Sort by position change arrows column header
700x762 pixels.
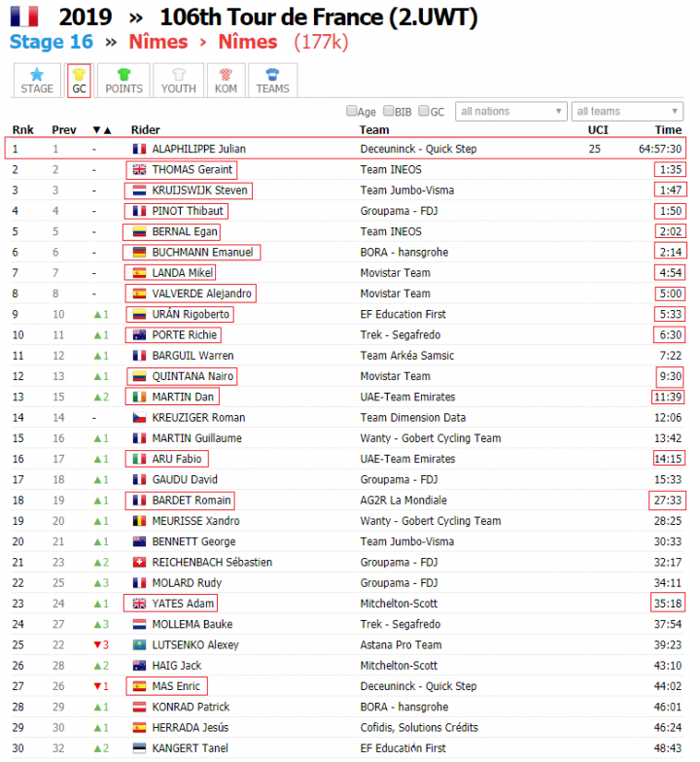[x=102, y=130]
